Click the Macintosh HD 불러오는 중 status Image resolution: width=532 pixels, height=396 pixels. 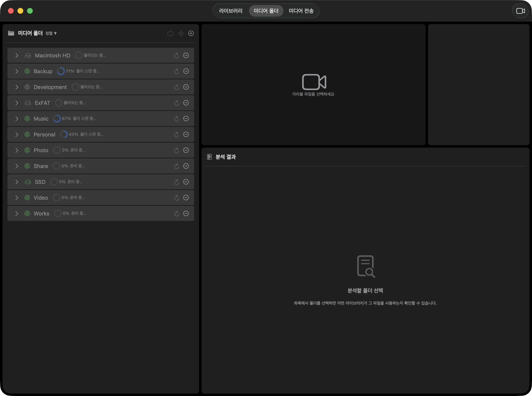click(x=95, y=55)
